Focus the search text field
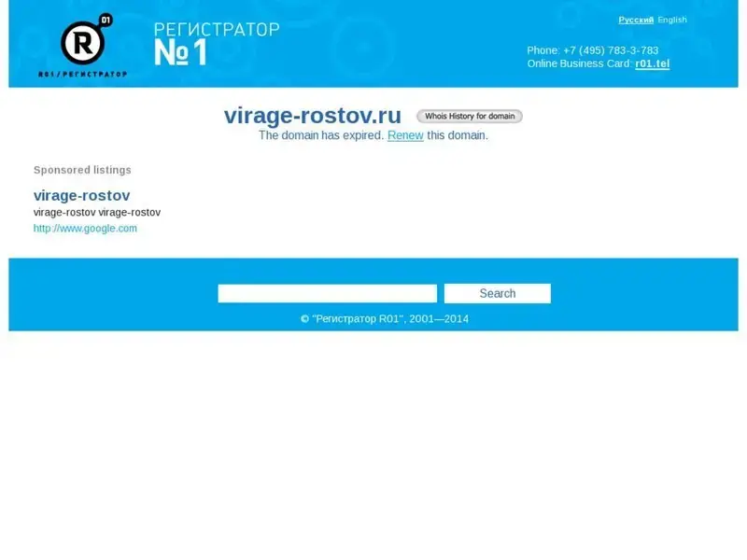The image size is (747, 560). [327, 293]
